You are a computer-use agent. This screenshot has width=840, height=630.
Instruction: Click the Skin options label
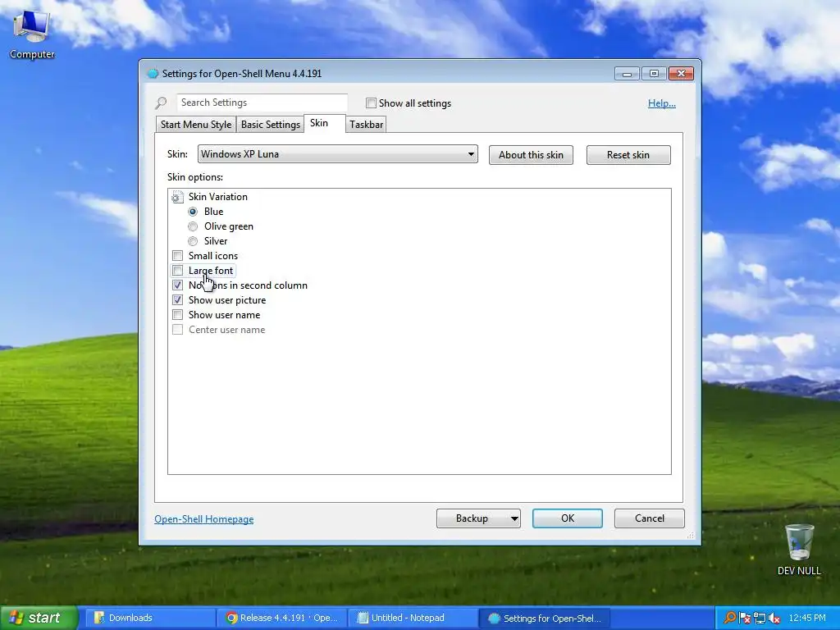[x=195, y=177]
